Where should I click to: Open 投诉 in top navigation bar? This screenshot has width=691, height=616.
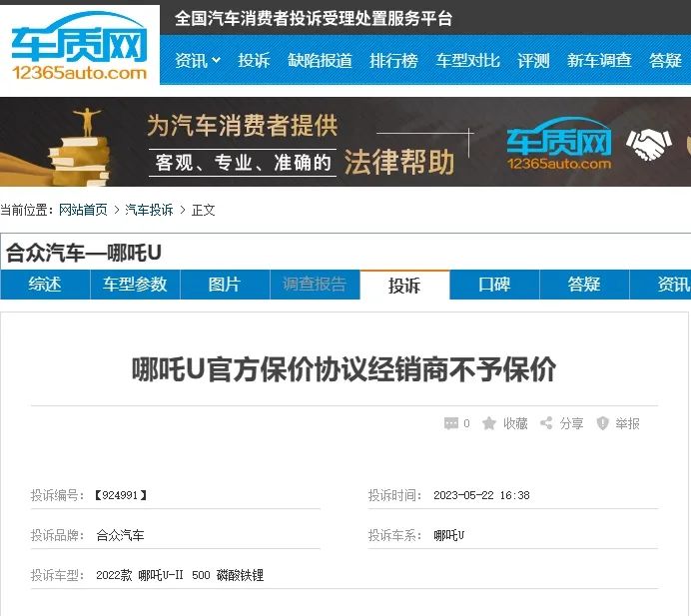tap(254, 60)
